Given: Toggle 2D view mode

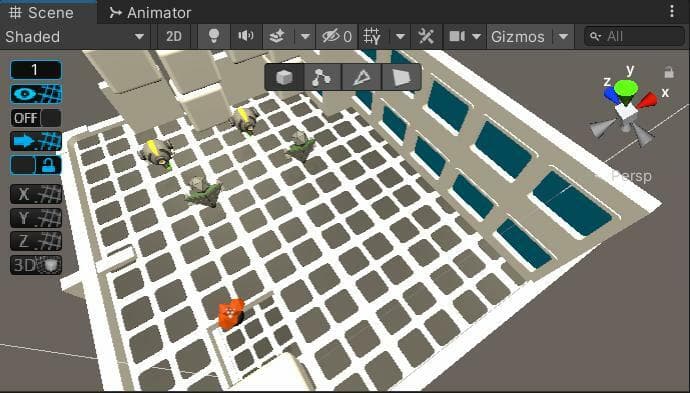Looking at the screenshot, I should point(174,37).
